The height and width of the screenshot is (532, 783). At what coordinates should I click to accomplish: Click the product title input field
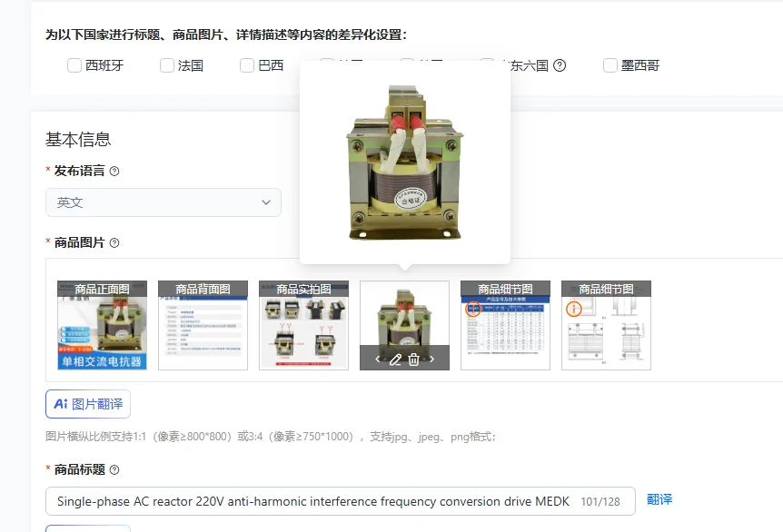340,501
